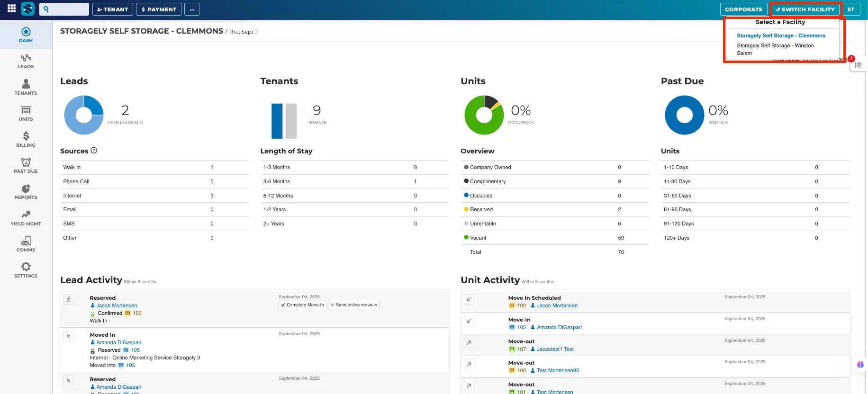Click the Send online move-in button
This screenshot has width=868, height=394.
coord(354,305)
